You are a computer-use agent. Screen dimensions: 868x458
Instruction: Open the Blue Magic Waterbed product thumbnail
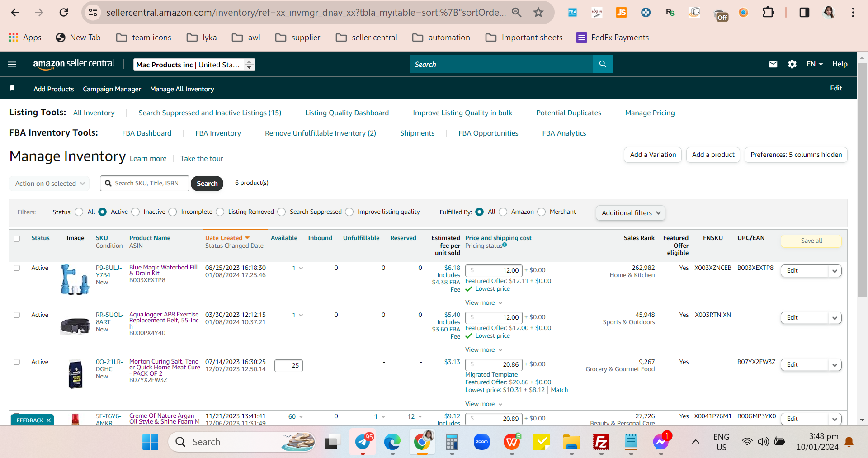pyautogui.click(x=75, y=279)
